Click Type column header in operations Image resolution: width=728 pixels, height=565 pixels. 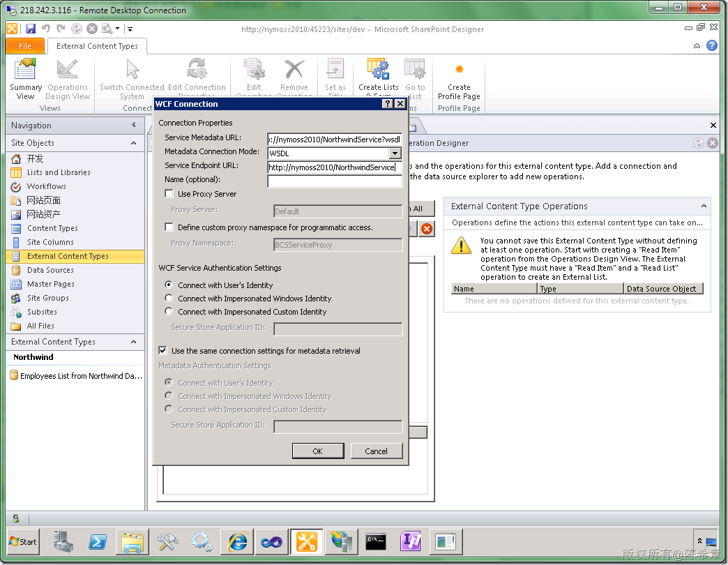580,288
